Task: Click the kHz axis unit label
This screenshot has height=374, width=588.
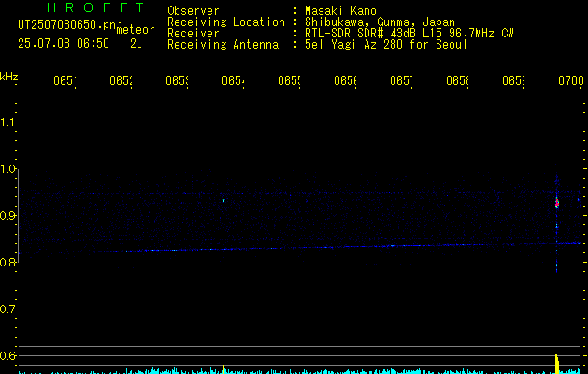Action: [x=8, y=77]
